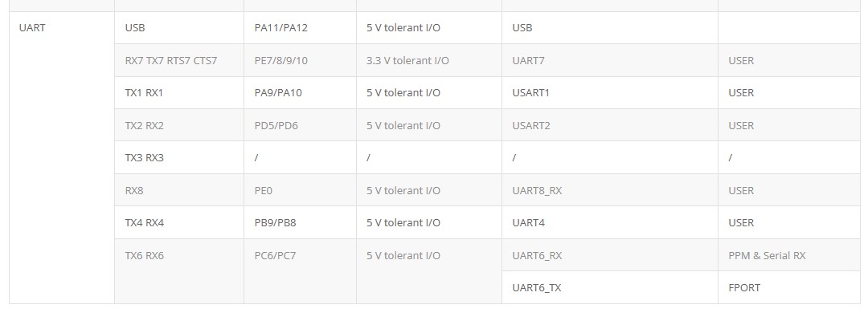This screenshot has height=321, width=868.
Task: Click the TX1 RX1 cell
Action: pos(178,93)
